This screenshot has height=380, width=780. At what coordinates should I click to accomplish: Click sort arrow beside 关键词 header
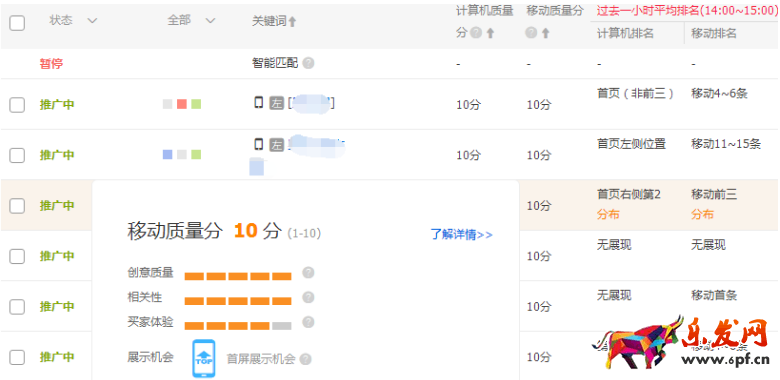(292, 22)
